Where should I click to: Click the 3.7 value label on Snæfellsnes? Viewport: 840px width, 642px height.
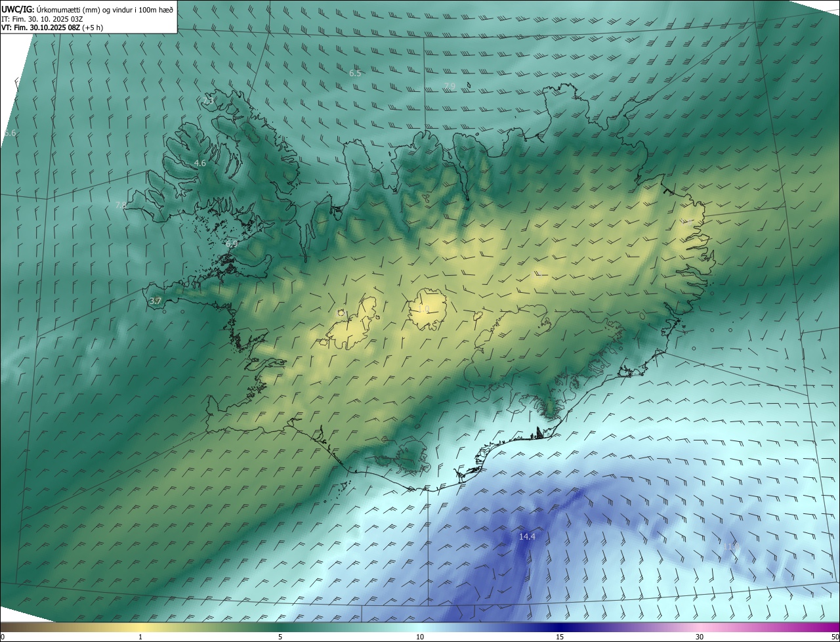[155, 301]
